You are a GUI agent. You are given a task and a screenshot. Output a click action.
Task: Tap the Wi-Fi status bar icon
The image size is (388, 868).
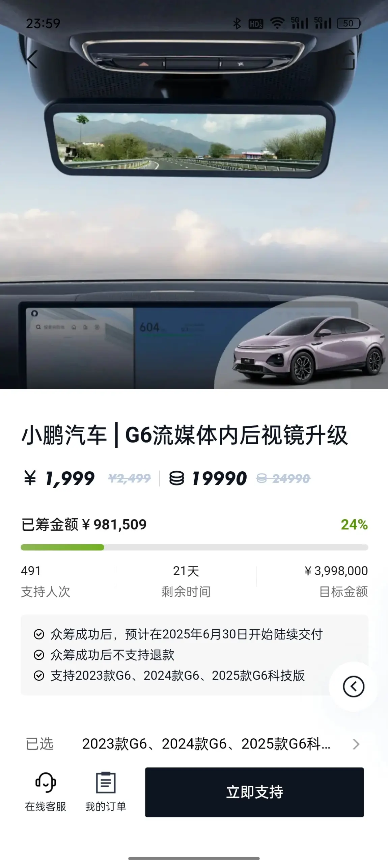277,23
